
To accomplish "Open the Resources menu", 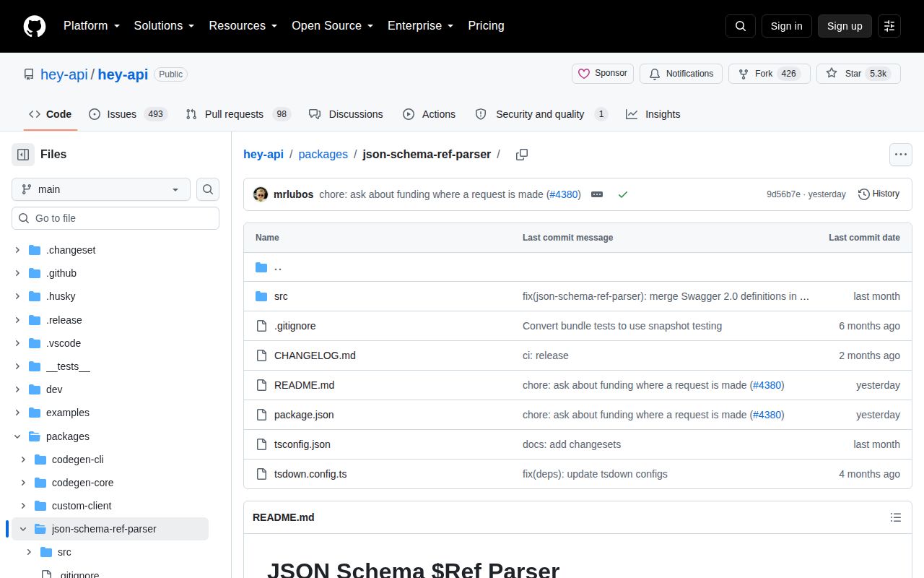I will 243,26.
